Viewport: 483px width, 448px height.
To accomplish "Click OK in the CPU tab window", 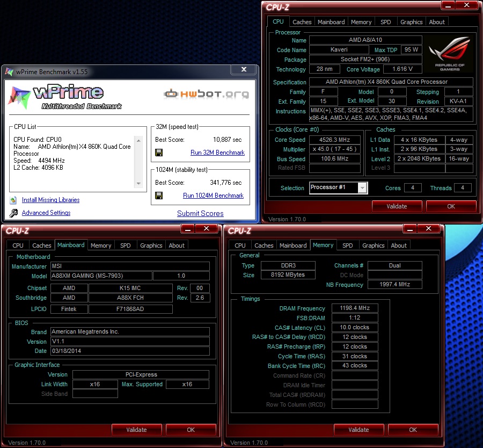I will click(x=451, y=206).
